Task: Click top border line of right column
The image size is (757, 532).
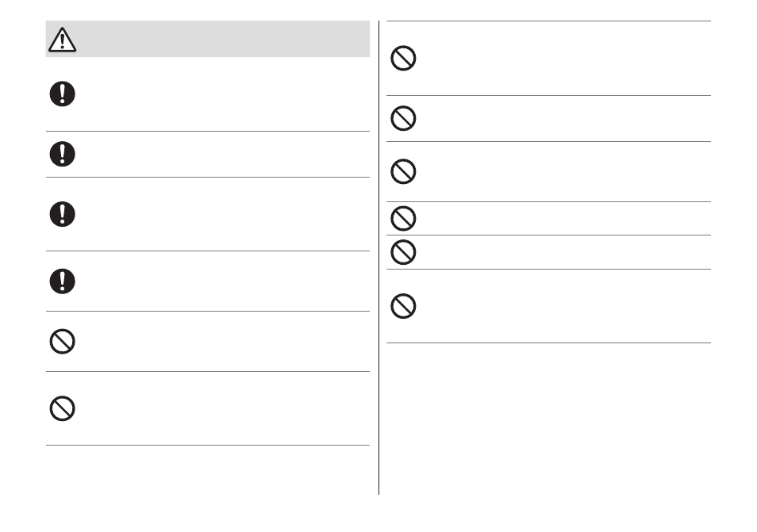Action: click(548, 21)
